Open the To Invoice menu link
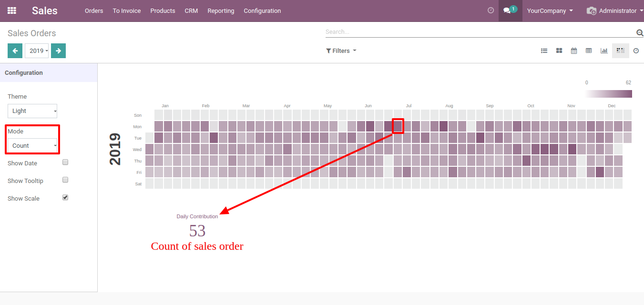The image size is (644, 305). point(126,10)
